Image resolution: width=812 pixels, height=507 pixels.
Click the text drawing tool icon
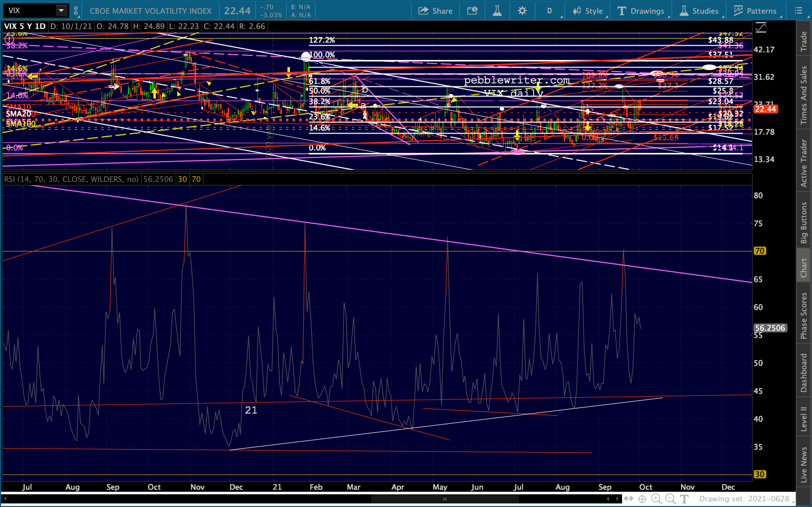click(684, 499)
